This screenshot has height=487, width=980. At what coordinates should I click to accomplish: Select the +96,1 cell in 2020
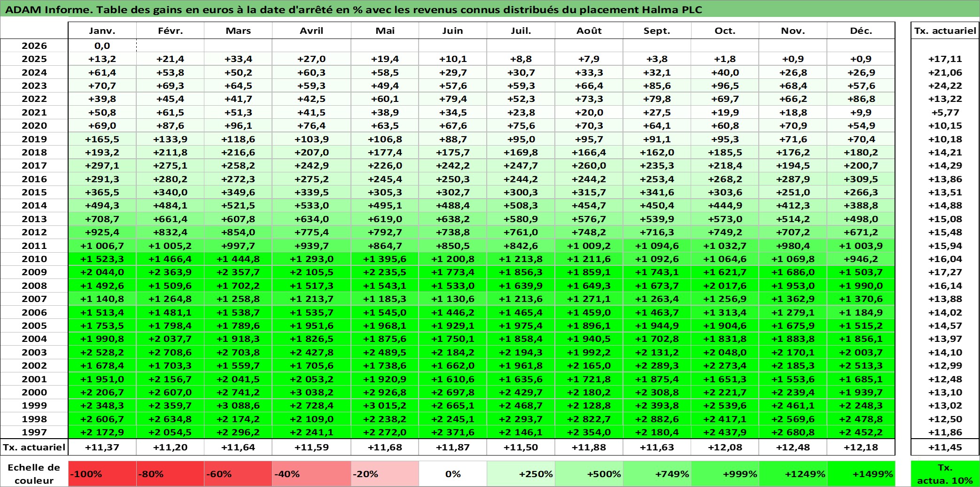pos(238,125)
